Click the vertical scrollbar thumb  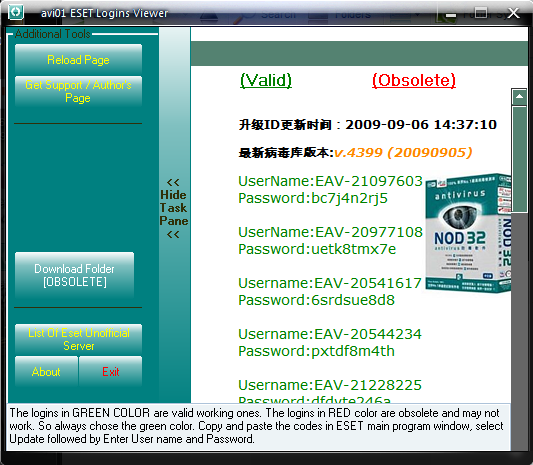coord(519,159)
